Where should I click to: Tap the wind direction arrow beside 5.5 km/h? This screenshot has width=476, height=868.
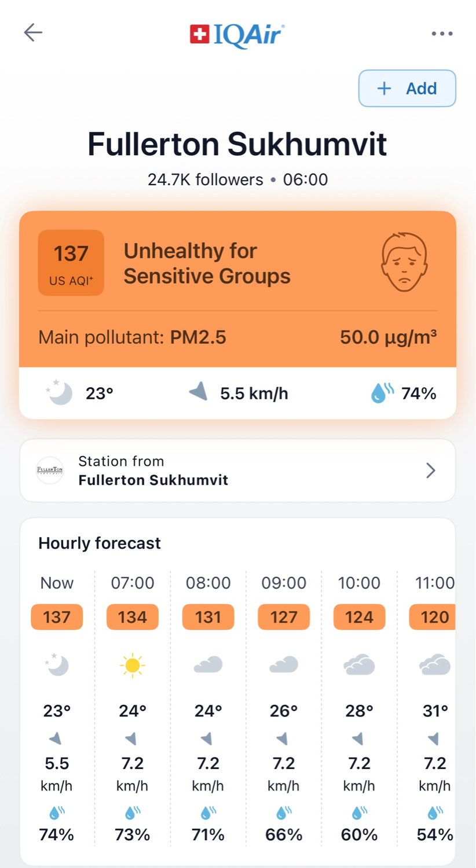(199, 392)
